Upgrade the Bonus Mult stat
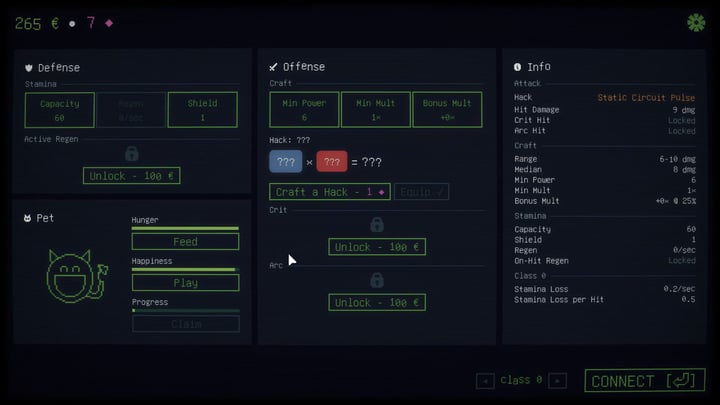720x405 pixels. tap(447, 110)
